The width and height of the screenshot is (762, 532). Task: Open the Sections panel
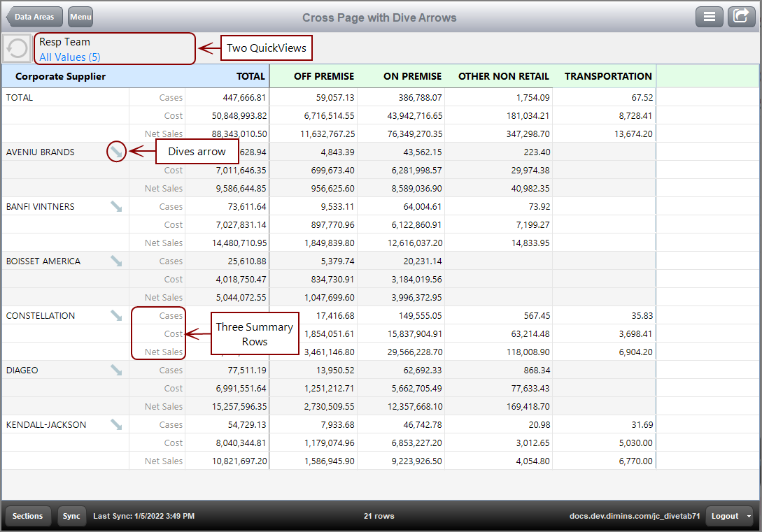(x=28, y=516)
